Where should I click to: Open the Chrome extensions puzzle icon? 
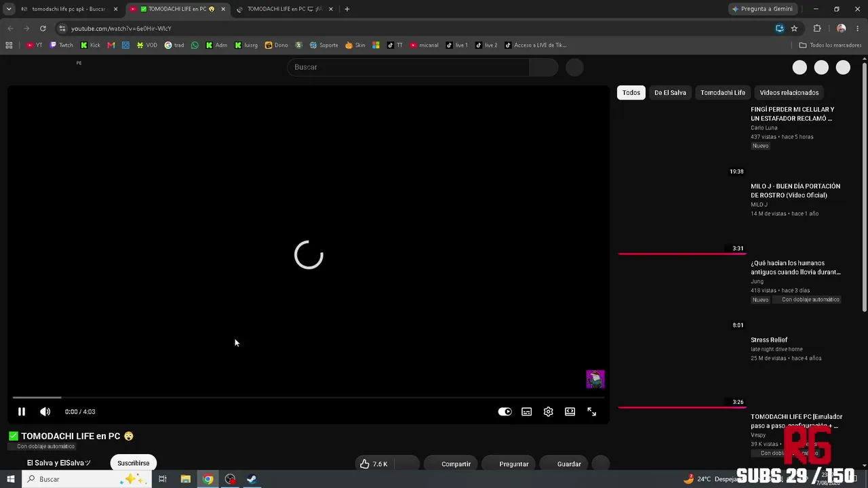816,28
